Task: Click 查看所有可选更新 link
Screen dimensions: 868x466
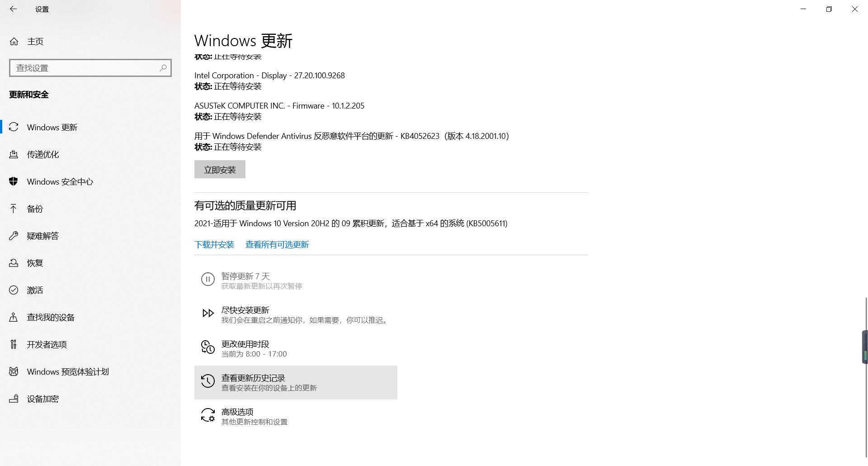Action: (277, 244)
